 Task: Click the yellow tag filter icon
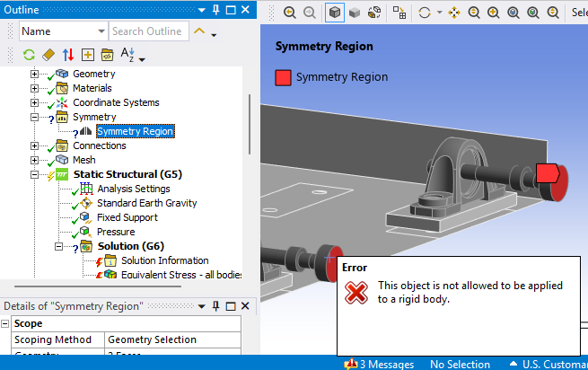click(x=48, y=55)
